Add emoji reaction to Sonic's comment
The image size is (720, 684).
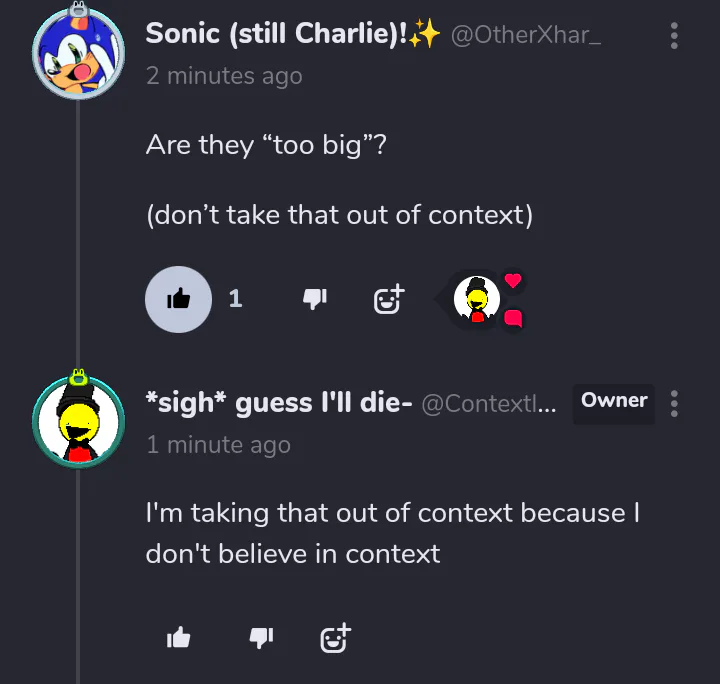click(389, 298)
